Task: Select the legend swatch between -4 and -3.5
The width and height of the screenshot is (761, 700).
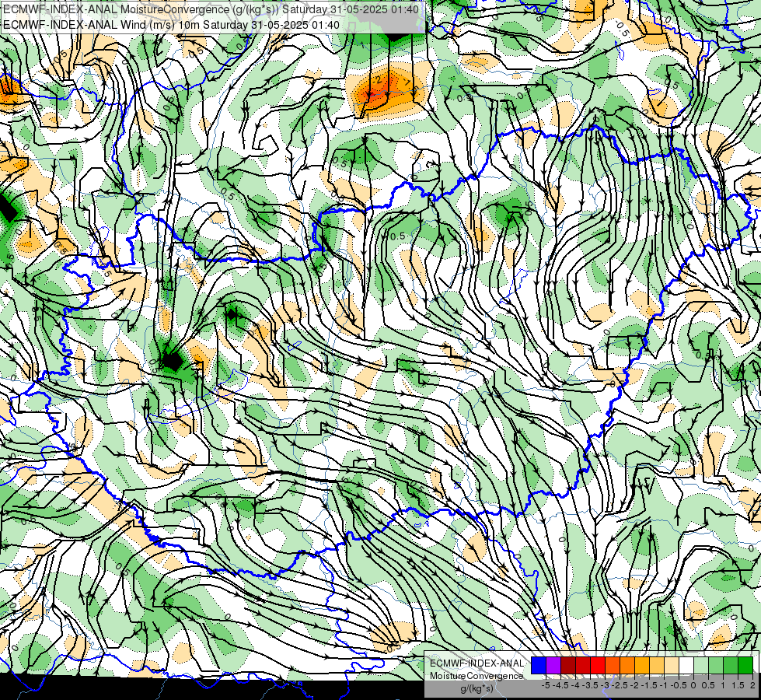Action: [x=583, y=665]
